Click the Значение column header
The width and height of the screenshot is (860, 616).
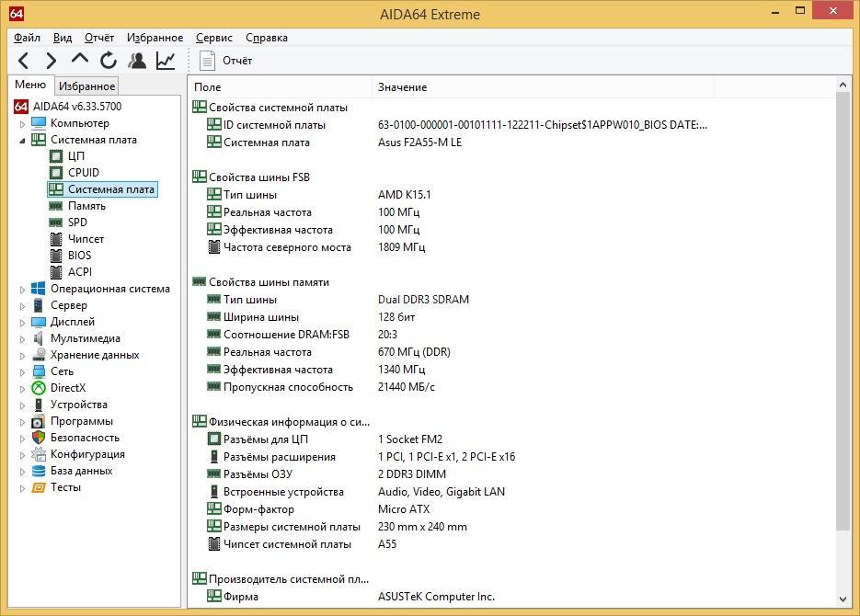pos(543,86)
